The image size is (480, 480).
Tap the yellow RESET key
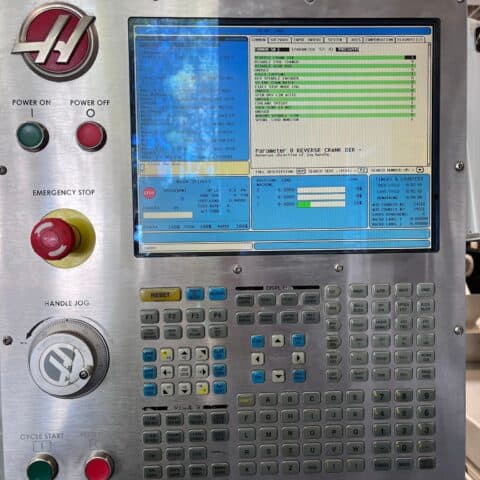[x=161, y=295]
